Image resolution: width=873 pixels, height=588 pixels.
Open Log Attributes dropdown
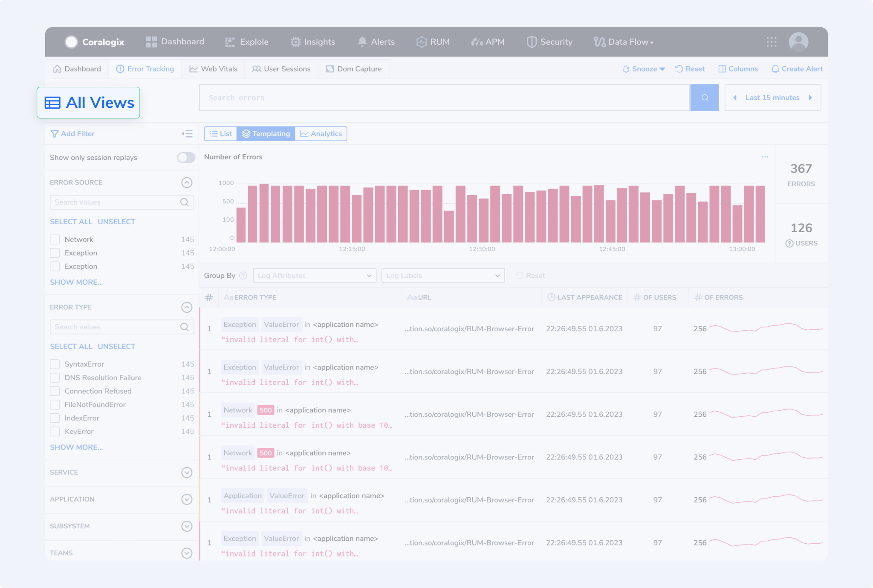point(315,276)
